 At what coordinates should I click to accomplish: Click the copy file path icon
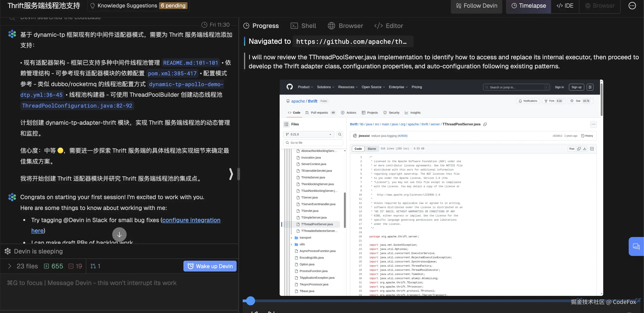tap(485, 124)
